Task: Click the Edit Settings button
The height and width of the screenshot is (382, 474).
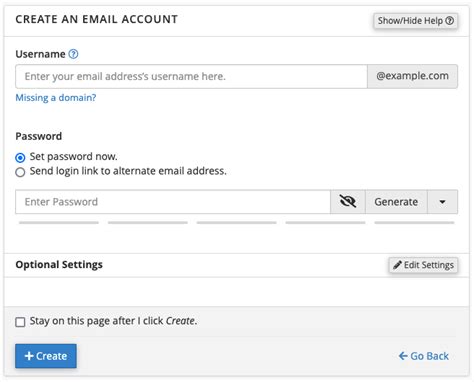Action: click(x=423, y=265)
